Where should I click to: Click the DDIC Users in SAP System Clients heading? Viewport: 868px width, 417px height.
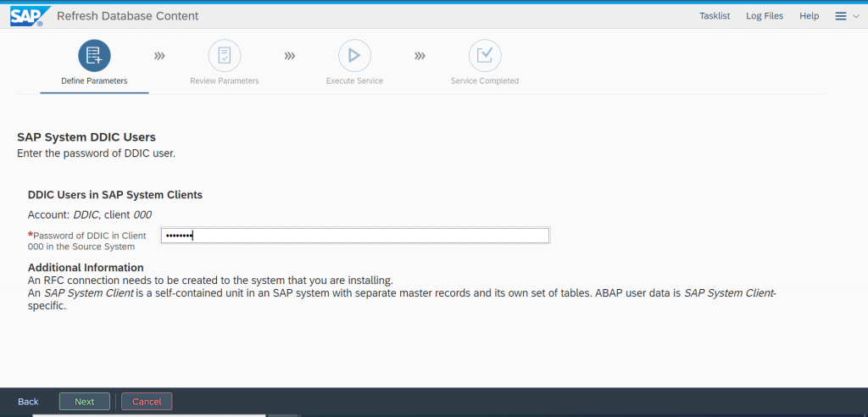pyautogui.click(x=115, y=195)
